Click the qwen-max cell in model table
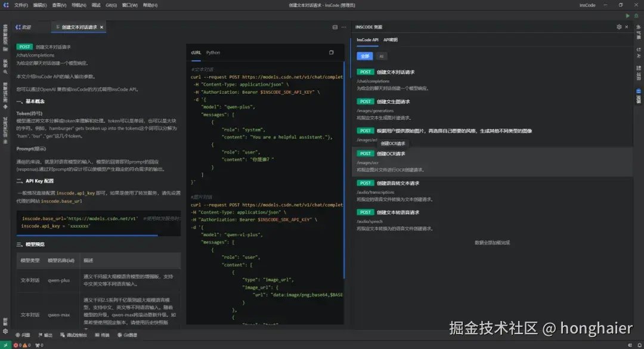 58,315
